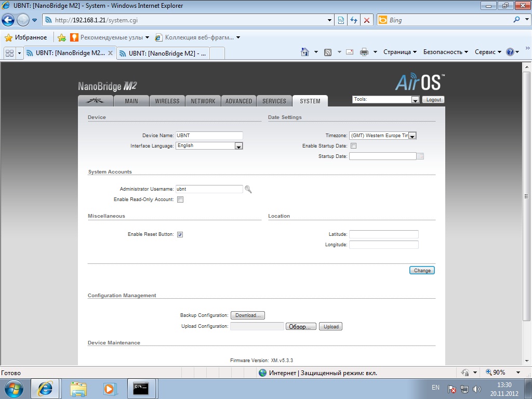The image size is (532, 399).
Task: Click the page vertical scrollbar thumb
Action: (526, 196)
